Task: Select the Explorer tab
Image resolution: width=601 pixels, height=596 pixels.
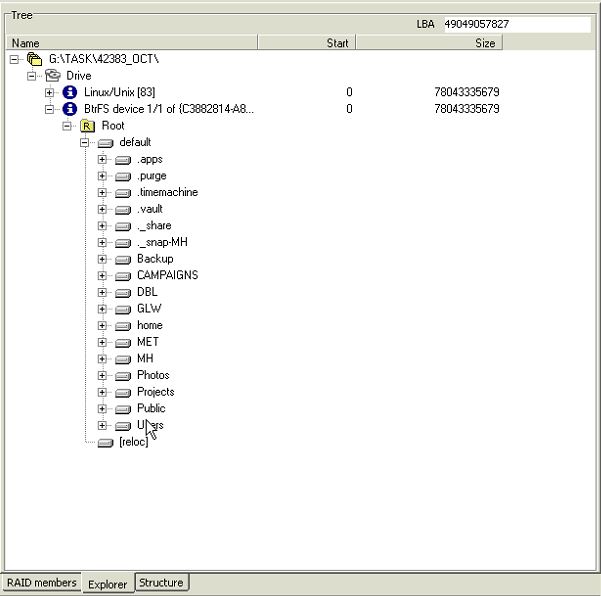Action: 108,584
